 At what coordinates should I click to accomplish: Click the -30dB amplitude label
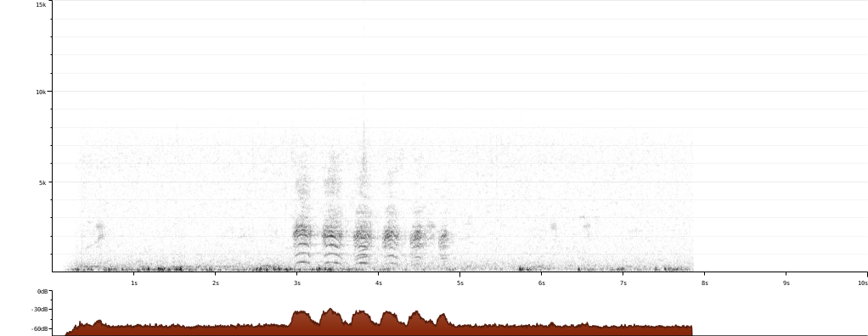(x=41, y=310)
